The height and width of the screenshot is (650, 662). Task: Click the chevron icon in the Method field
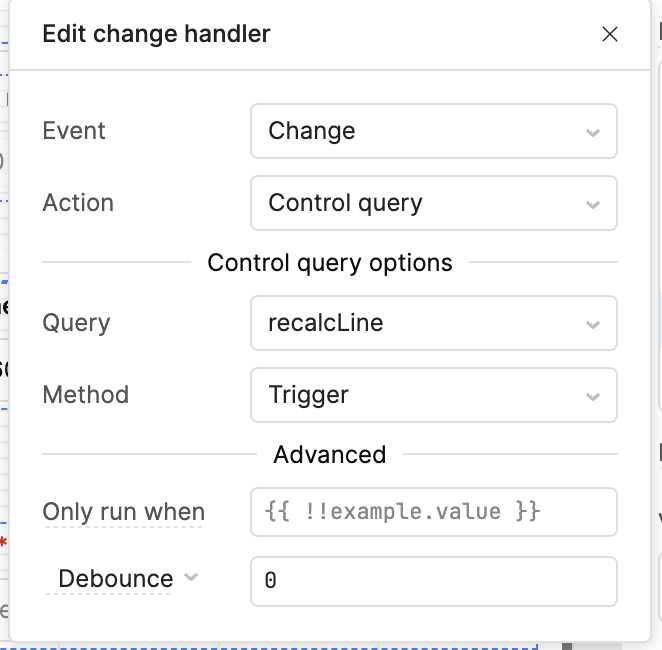pyautogui.click(x=593, y=396)
